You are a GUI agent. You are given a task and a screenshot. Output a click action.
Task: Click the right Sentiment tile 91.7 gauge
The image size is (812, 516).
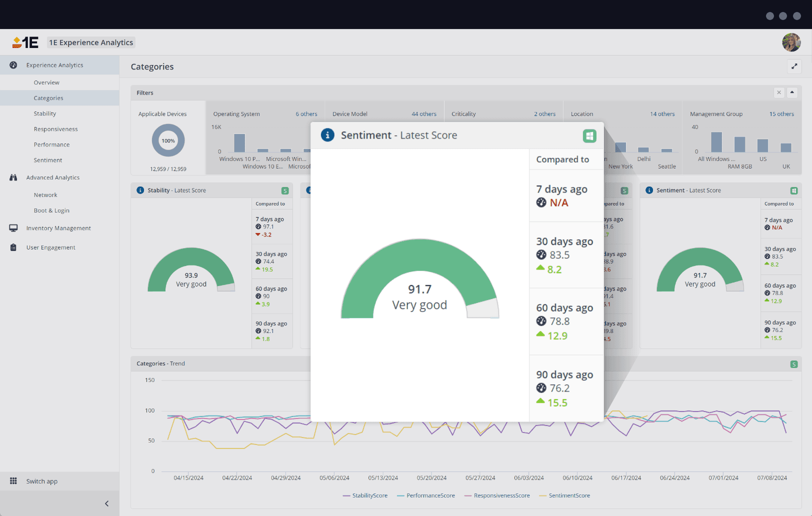click(x=700, y=269)
